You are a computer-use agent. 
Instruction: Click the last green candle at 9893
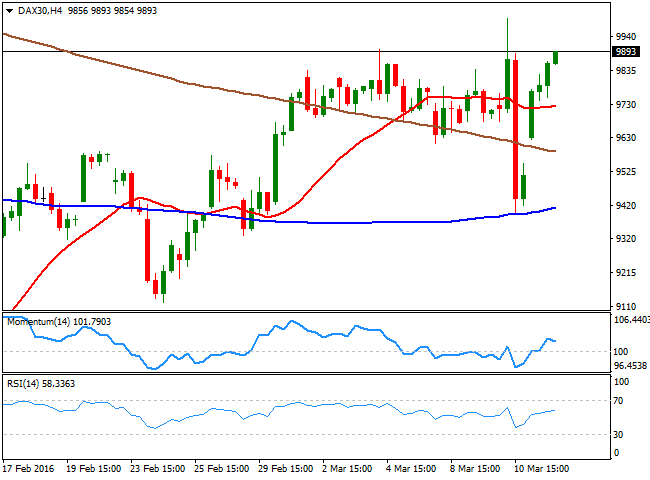click(x=555, y=58)
